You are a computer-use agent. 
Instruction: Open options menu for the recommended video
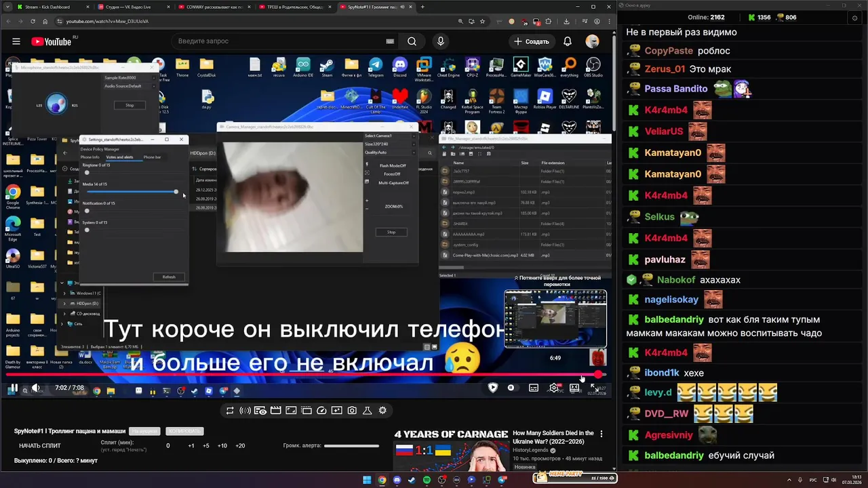pyautogui.click(x=601, y=434)
